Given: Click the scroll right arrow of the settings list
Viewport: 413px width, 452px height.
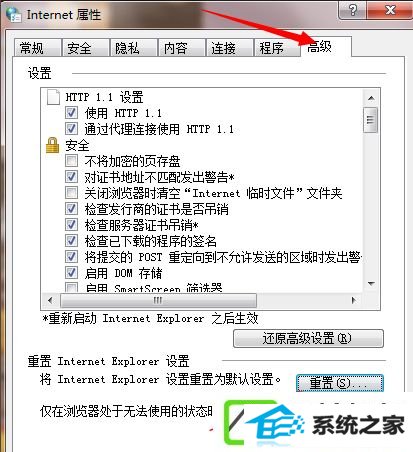Looking at the screenshot, I should (354, 300).
